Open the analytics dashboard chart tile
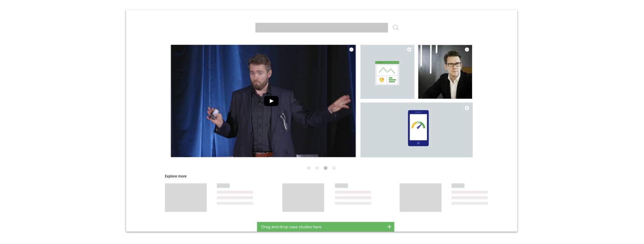This screenshot has height=244, width=644. pyautogui.click(x=387, y=72)
